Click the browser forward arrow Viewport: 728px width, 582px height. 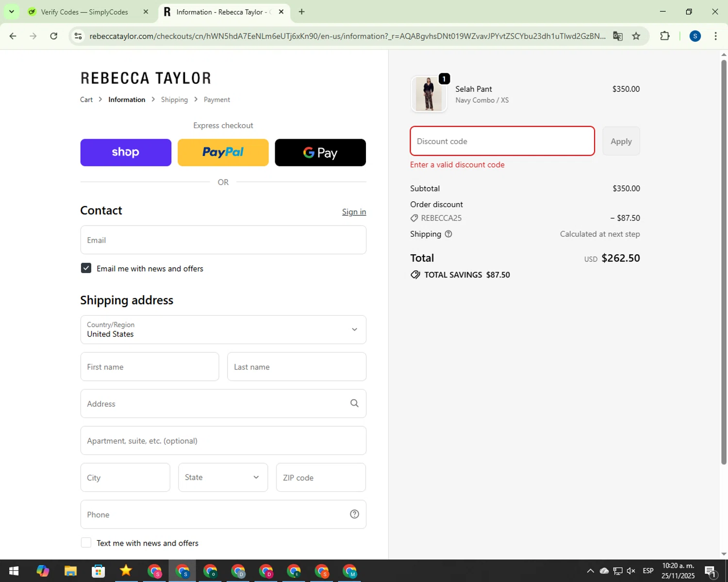point(33,36)
